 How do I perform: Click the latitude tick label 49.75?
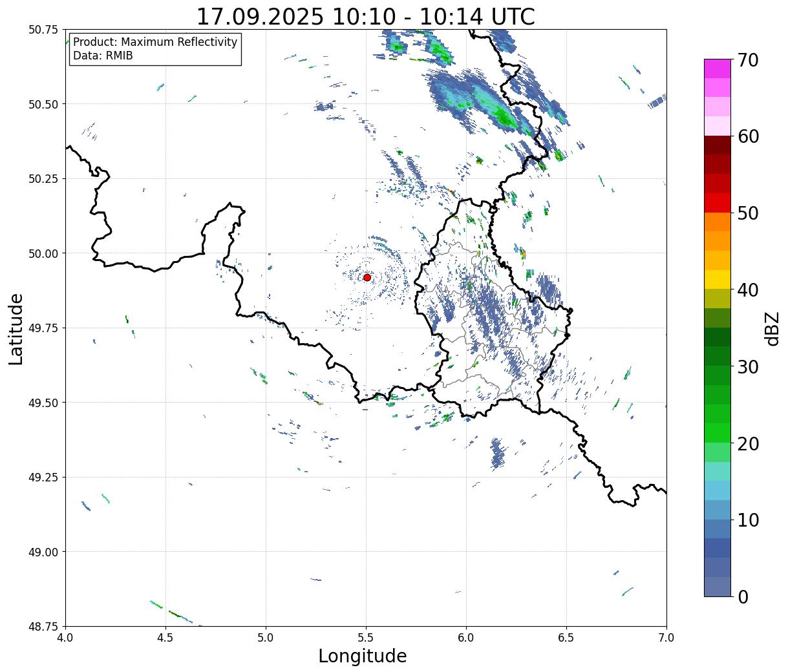(x=43, y=328)
